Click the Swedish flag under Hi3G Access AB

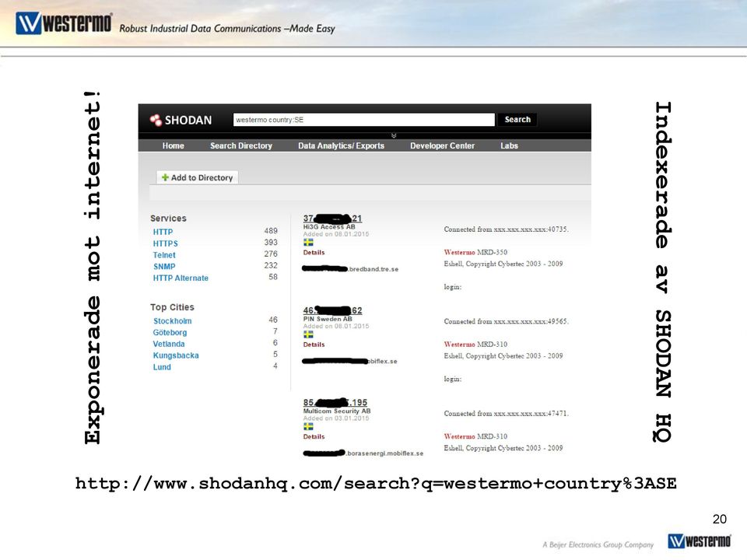[309, 243]
